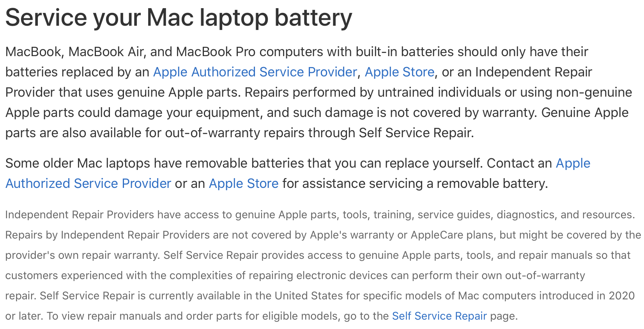This screenshot has height=329, width=644.
Task: Open Apple Authorized Service Provider link in first paragraph
Action: [255, 72]
